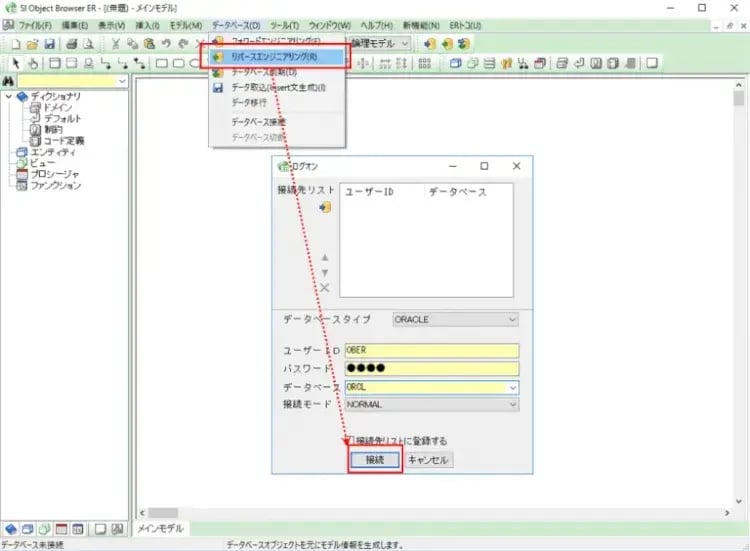This screenshot has width=750, height=551.
Task: Click the キャンセル button
Action: coord(429,460)
